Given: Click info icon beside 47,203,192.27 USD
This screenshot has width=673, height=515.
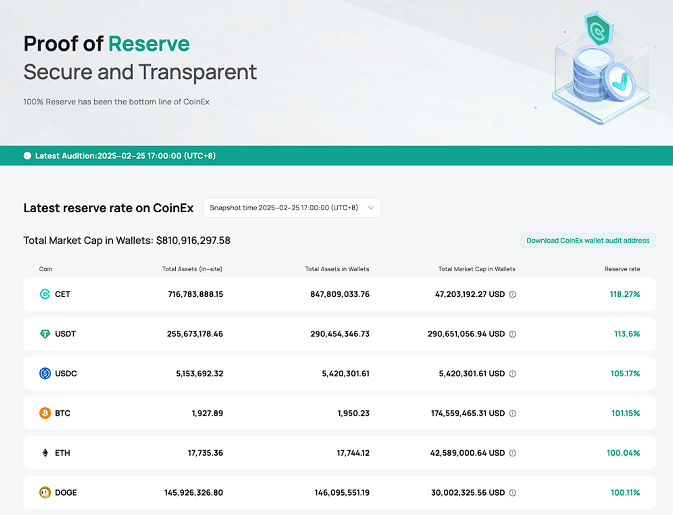Looking at the screenshot, I should [512, 294].
